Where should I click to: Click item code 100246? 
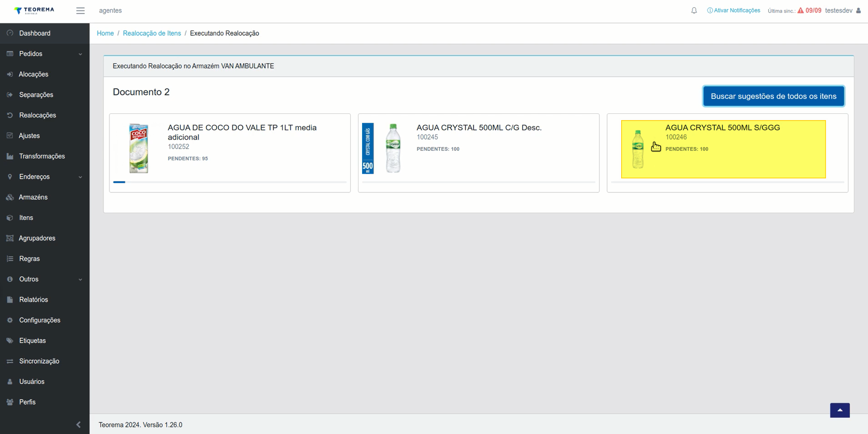(676, 137)
